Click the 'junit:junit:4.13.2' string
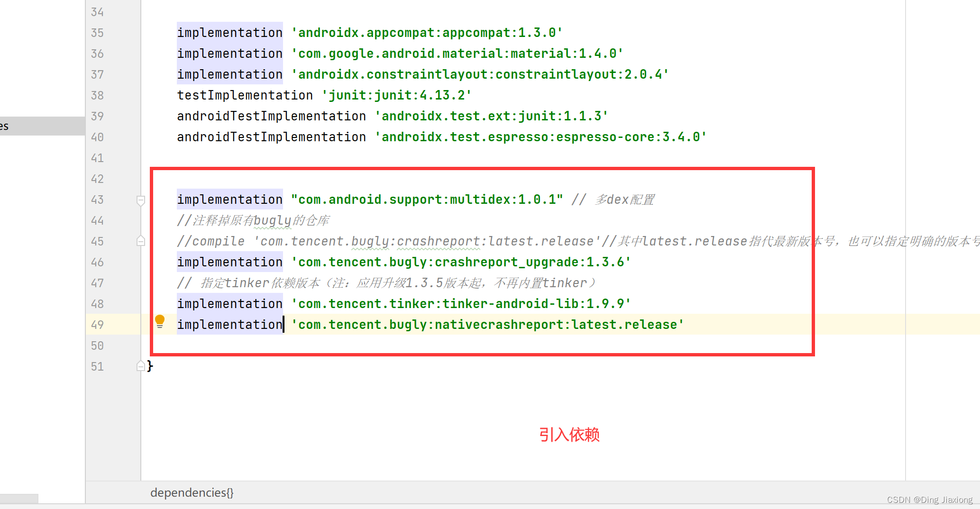 click(x=396, y=95)
